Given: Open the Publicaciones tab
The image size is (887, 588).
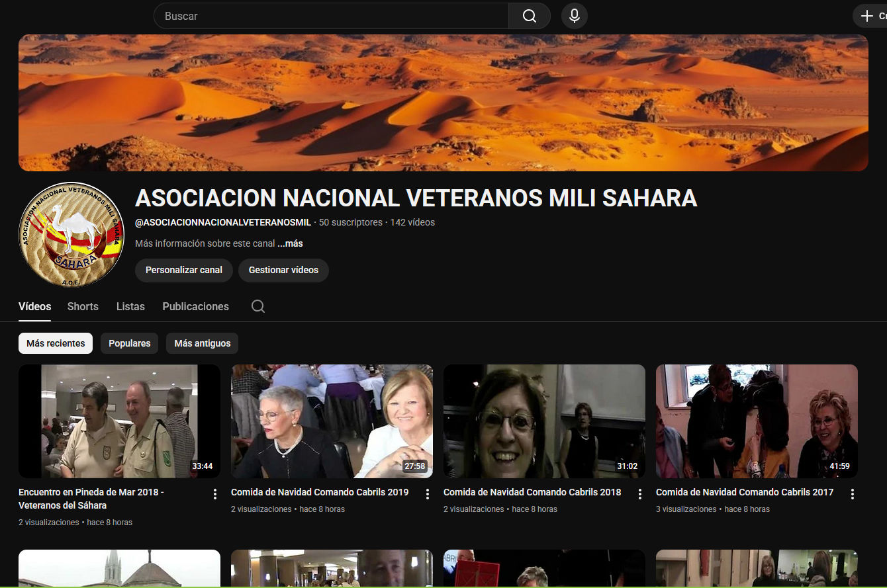Looking at the screenshot, I should 195,306.
